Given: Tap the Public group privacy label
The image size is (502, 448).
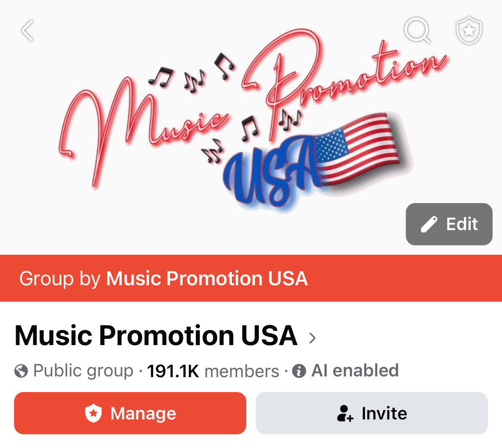Looking at the screenshot, I should coord(83,371).
